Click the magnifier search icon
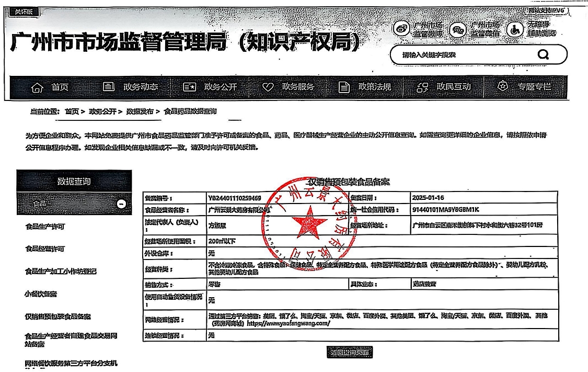Screen dimensions: 588x372 point(544,55)
